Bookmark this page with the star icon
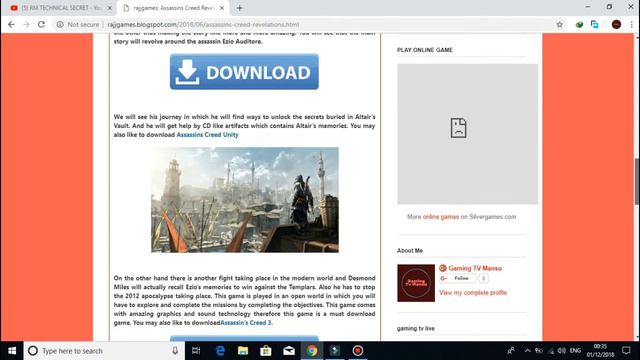This screenshot has height=360, width=640. point(560,24)
